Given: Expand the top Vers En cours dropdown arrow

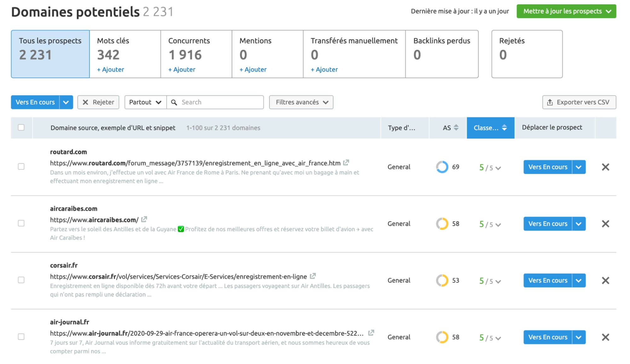Looking at the screenshot, I should tap(66, 102).
